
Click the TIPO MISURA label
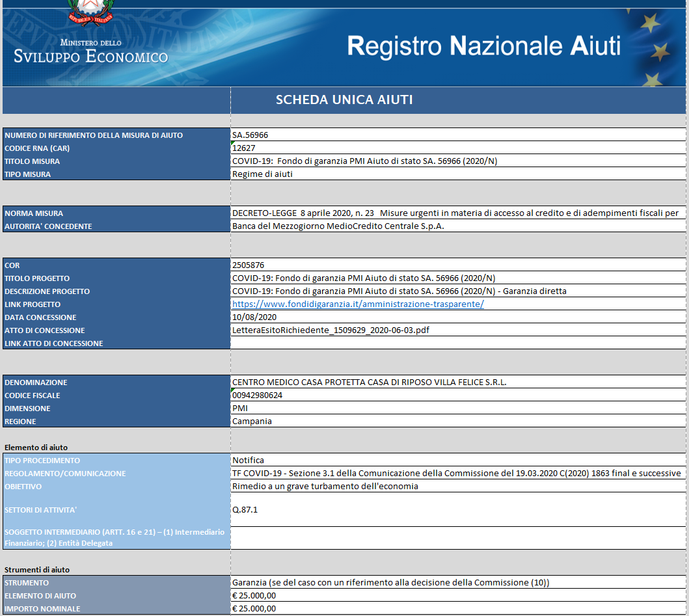tap(116, 174)
